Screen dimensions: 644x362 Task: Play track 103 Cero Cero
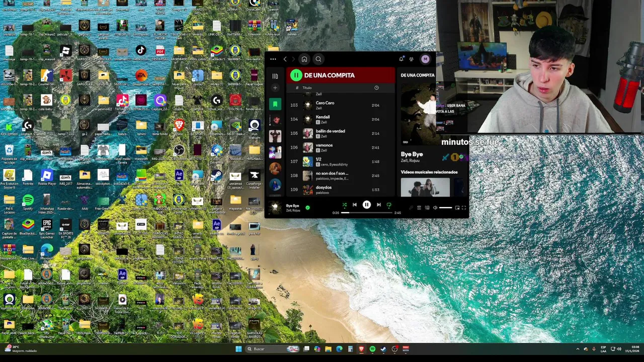tap(341, 105)
